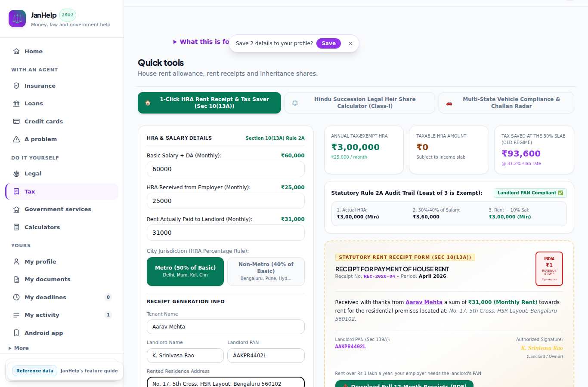Dismiss the save-to-profile prompt with X
Viewport: 588px width, 387px height.
tap(350, 43)
